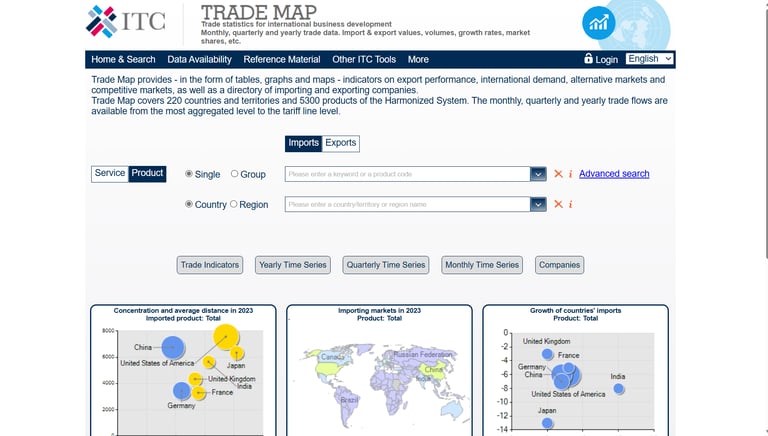Image resolution: width=768 pixels, height=436 pixels.
Task: Click the ITC logo
Action: pos(126,22)
